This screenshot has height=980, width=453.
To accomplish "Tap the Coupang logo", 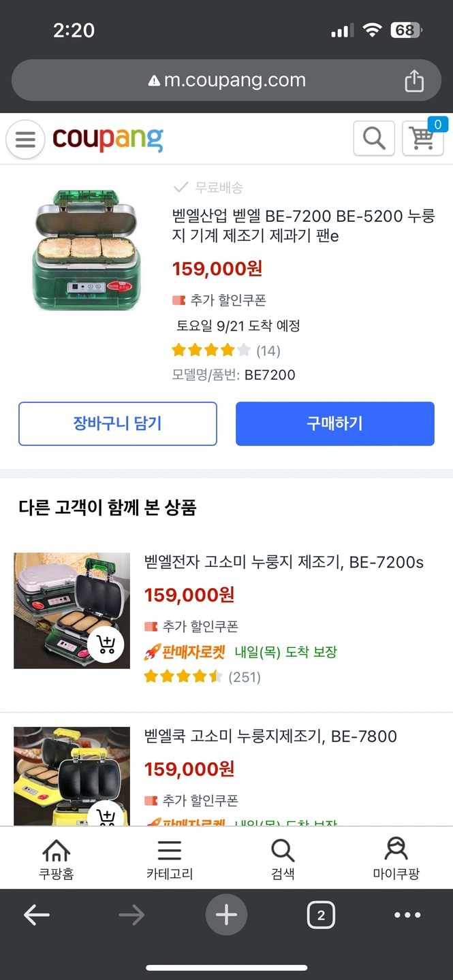I will [108, 140].
